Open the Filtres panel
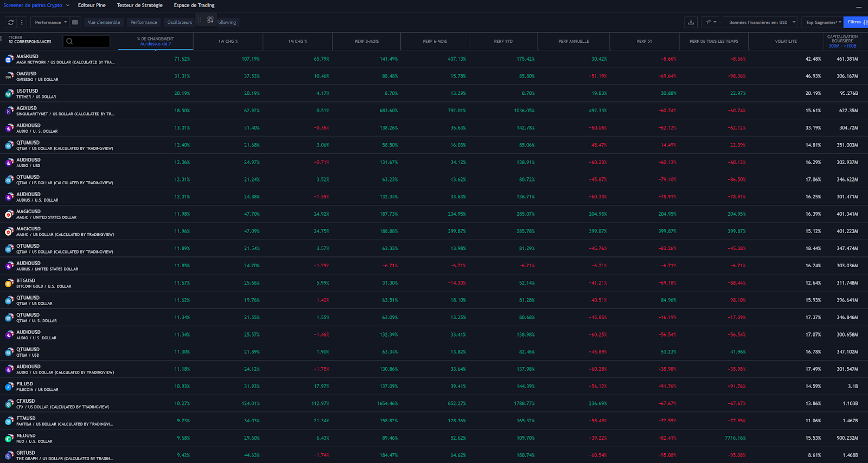This screenshot has width=868, height=463. pos(856,22)
